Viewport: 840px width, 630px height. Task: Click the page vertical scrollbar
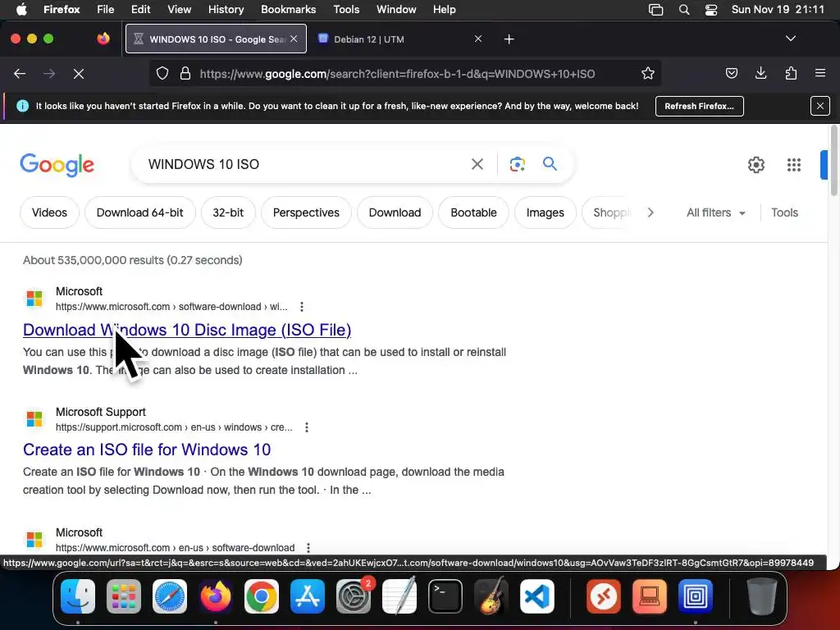click(833, 161)
